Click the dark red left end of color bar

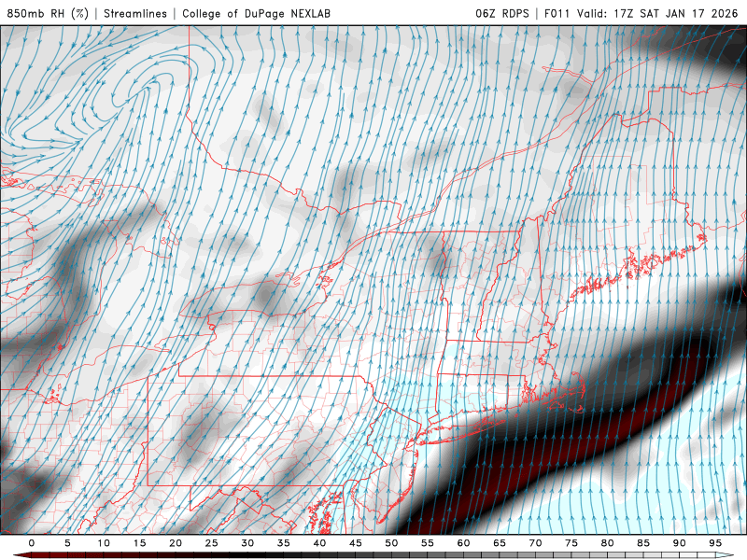(x=21, y=555)
